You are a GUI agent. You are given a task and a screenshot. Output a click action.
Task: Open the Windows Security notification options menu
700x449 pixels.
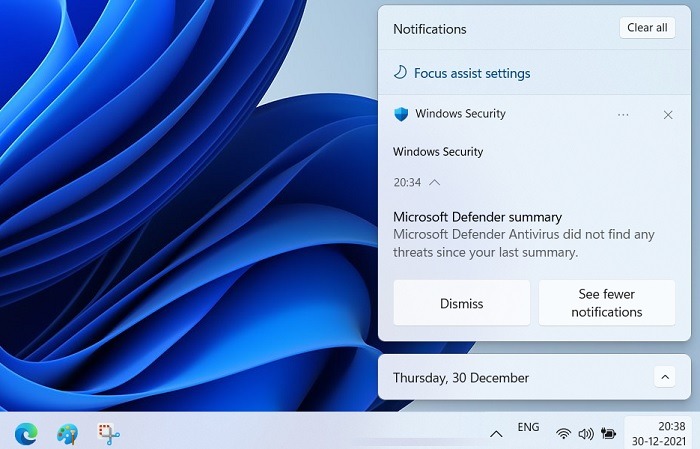click(623, 115)
